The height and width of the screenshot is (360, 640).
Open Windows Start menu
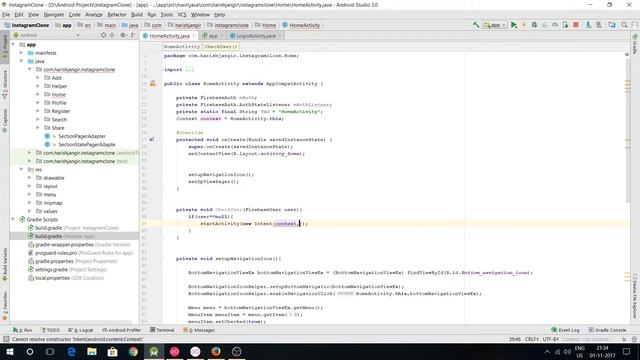coord(9,351)
